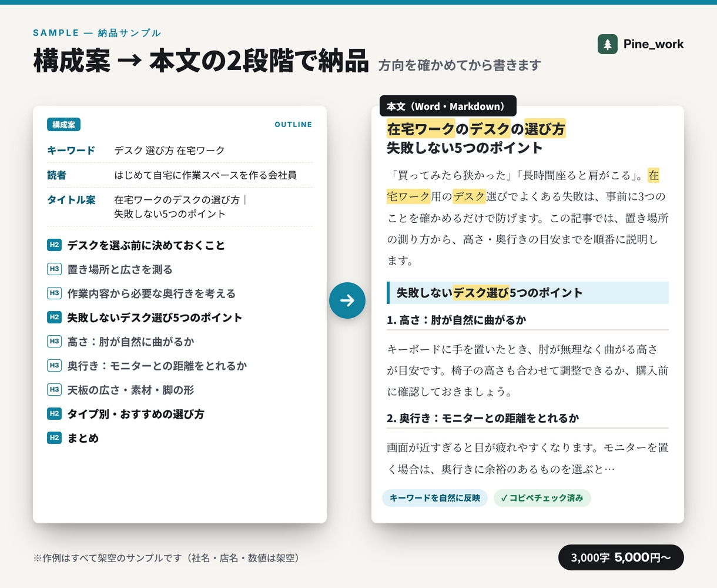
Task: Click the paragraph starting 画面が近すぎると目が疲れやすく
Action: click(x=528, y=458)
